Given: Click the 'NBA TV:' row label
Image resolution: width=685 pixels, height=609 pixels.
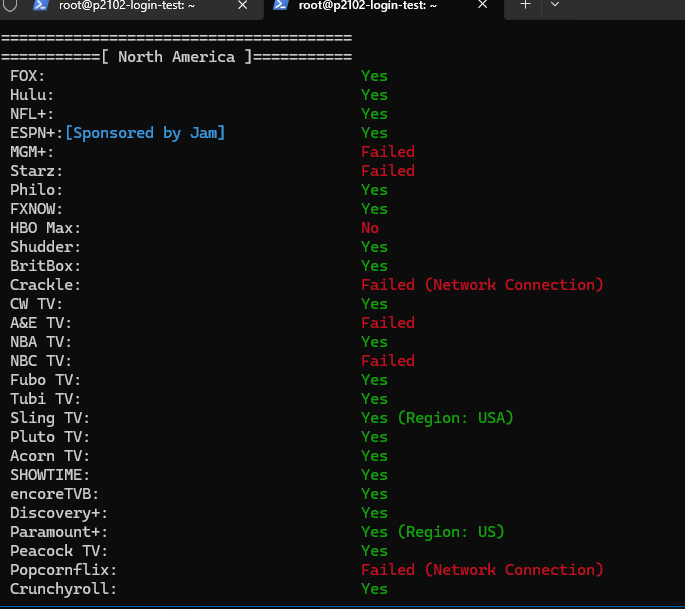Looking at the screenshot, I should (41, 342).
